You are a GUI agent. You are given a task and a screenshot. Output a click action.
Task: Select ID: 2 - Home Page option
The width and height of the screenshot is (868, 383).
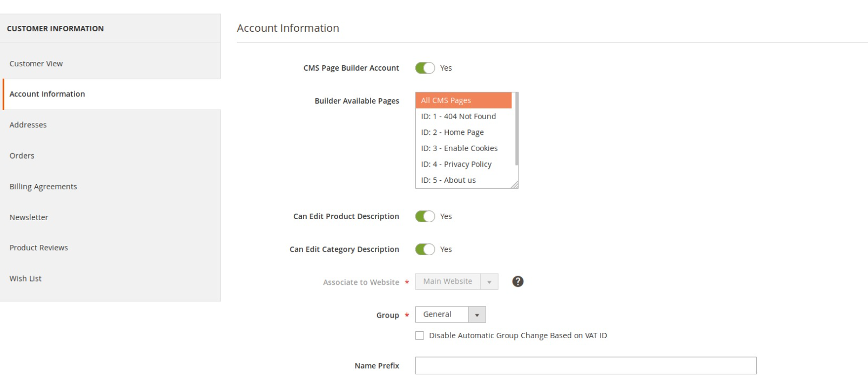pos(463,132)
